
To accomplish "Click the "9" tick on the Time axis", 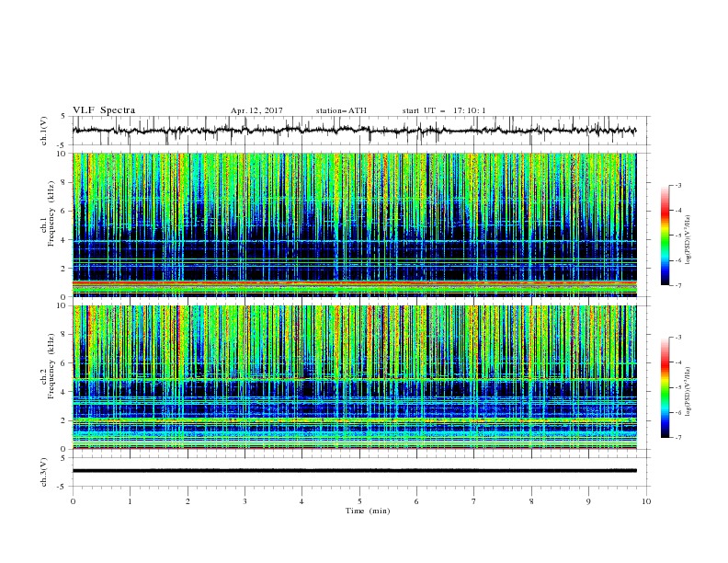I will pos(588,501).
